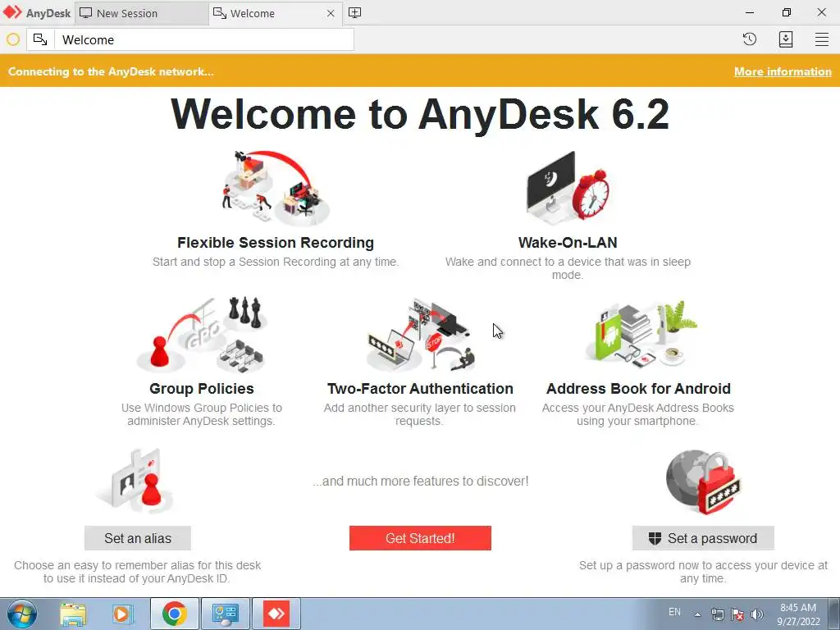Click 'Connecting to the AnyDesk network...' status text
The height and width of the screenshot is (630, 840).
[111, 72]
